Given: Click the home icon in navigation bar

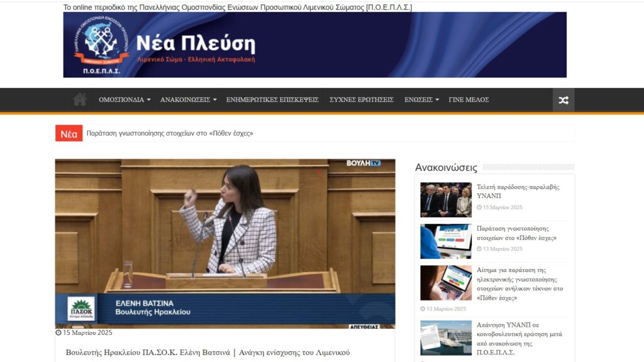Looking at the screenshot, I should [79, 99].
